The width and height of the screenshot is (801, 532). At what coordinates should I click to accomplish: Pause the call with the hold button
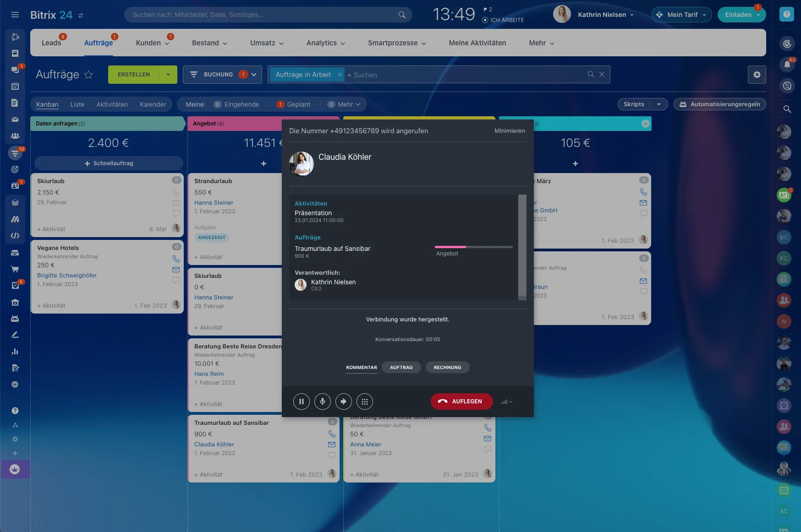pyautogui.click(x=301, y=402)
